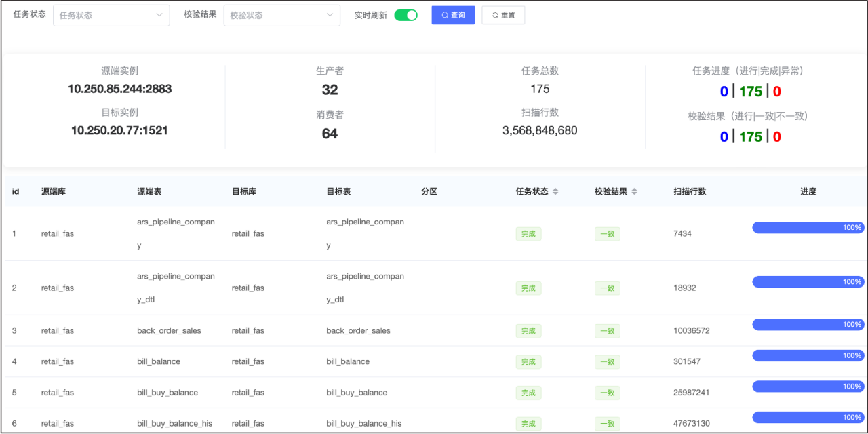Click the 一致 tag for bill_balance row
The image size is (868, 434).
pyautogui.click(x=607, y=362)
